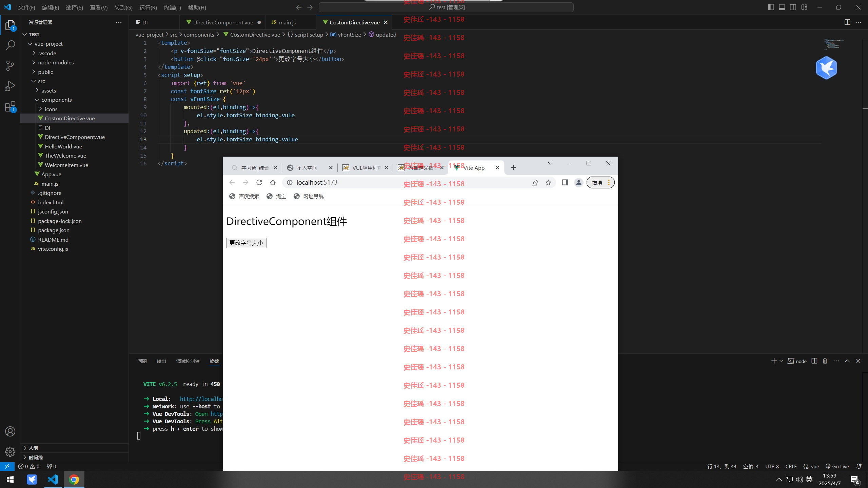The height and width of the screenshot is (488, 868).
Task: Split the terminal pane
Action: (x=814, y=361)
